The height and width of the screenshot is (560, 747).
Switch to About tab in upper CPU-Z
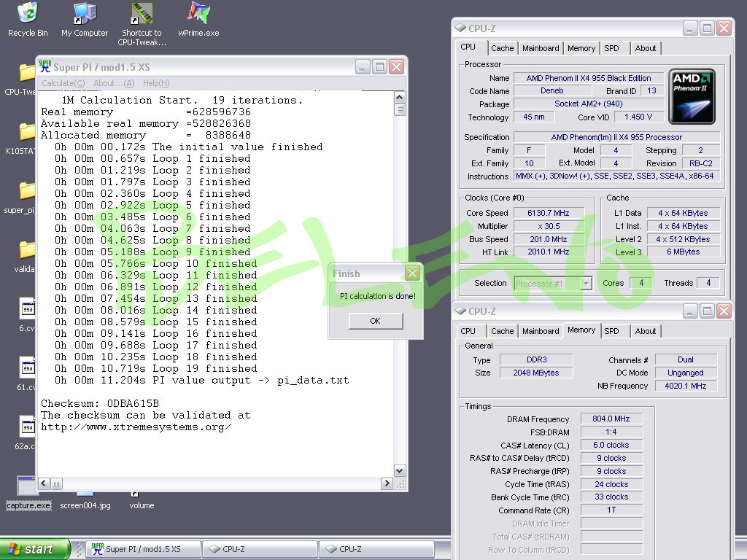645,48
